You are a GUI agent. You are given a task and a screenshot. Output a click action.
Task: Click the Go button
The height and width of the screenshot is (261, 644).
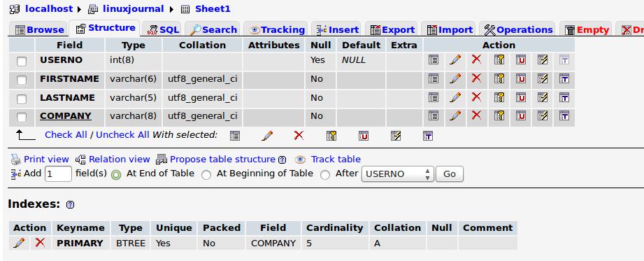coord(450,174)
